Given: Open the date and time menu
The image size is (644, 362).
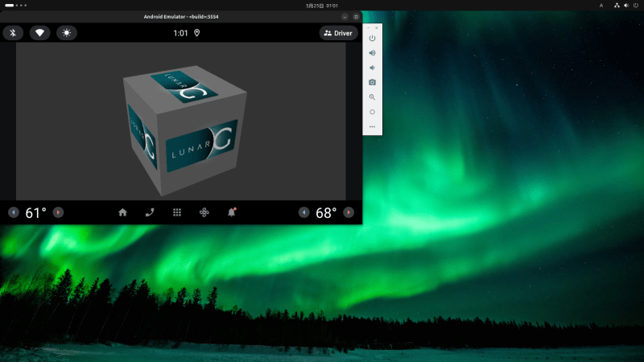Looking at the screenshot, I should [321, 6].
